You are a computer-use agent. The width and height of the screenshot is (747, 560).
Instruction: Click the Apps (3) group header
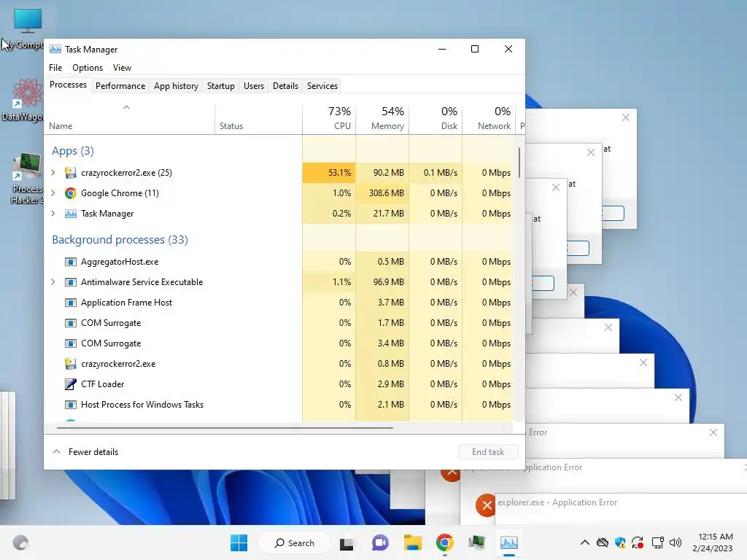73,151
